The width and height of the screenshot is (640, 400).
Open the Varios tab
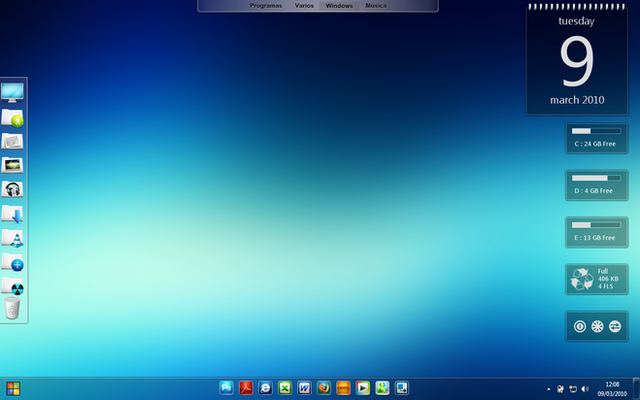click(304, 6)
